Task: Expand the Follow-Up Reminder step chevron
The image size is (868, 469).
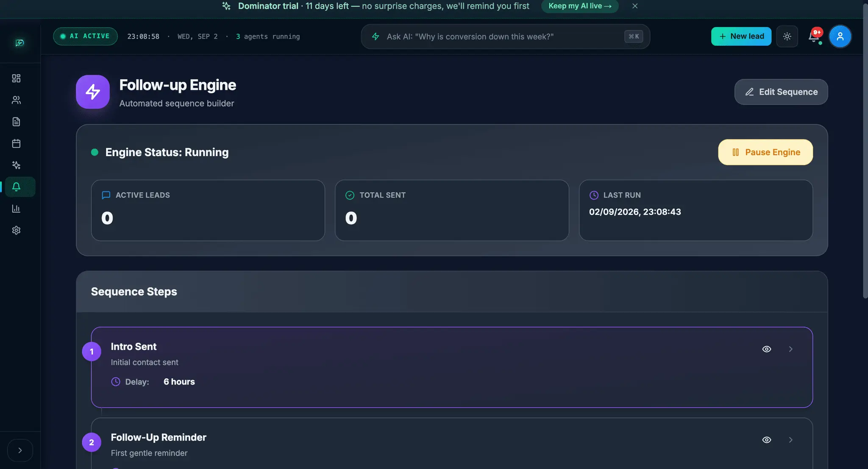Action: click(790, 440)
